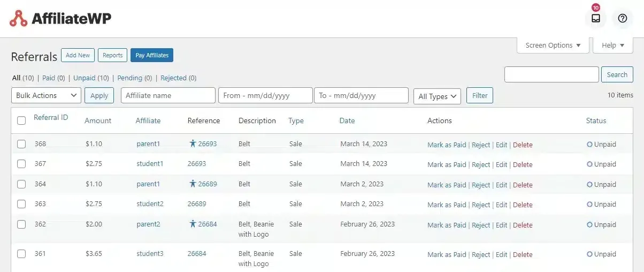Click the From date field
Image resolution: width=644 pixels, height=272 pixels.
pyautogui.click(x=265, y=95)
